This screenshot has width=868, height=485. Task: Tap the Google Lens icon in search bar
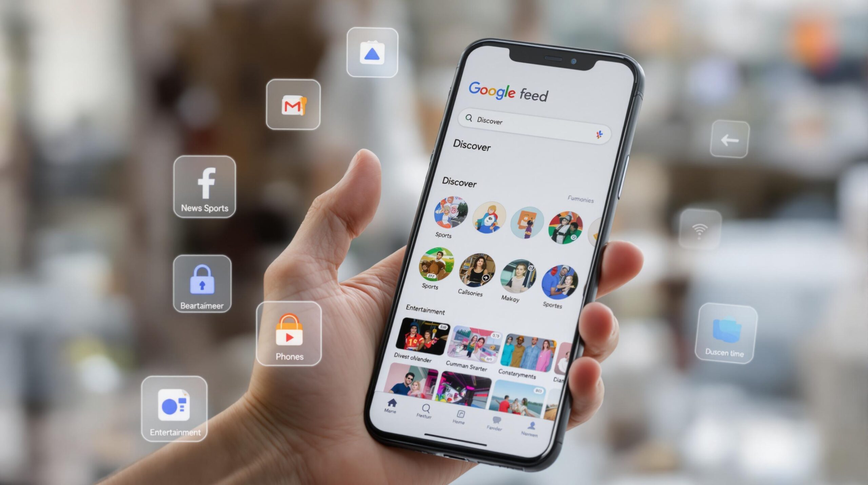(599, 132)
